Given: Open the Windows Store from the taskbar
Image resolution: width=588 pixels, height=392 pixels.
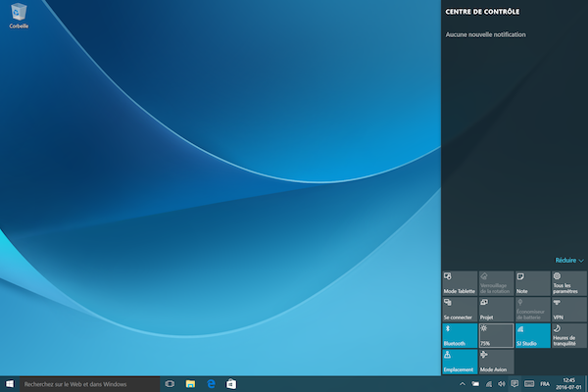Looking at the screenshot, I should pos(231,384).
